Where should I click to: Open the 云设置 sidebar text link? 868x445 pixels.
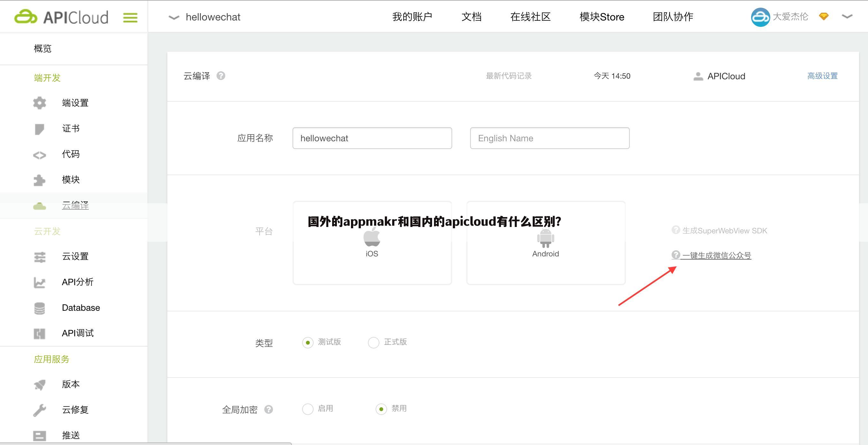tap(75, 256)
